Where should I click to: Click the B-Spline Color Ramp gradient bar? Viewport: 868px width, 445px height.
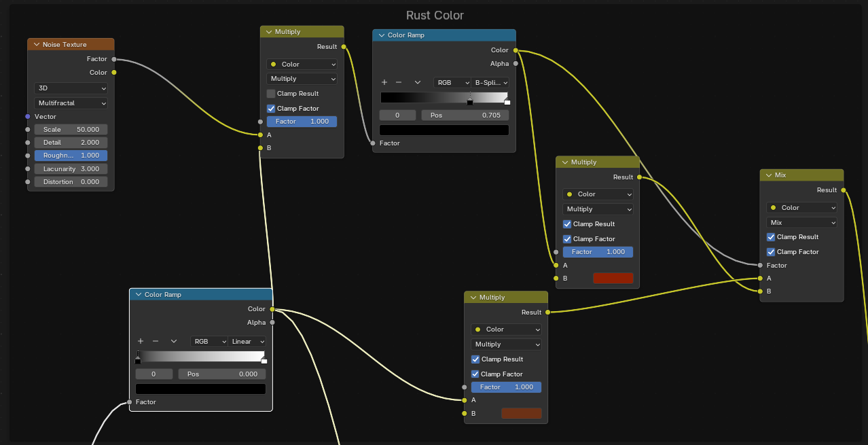pyautogui.click(x=444, y=98)
